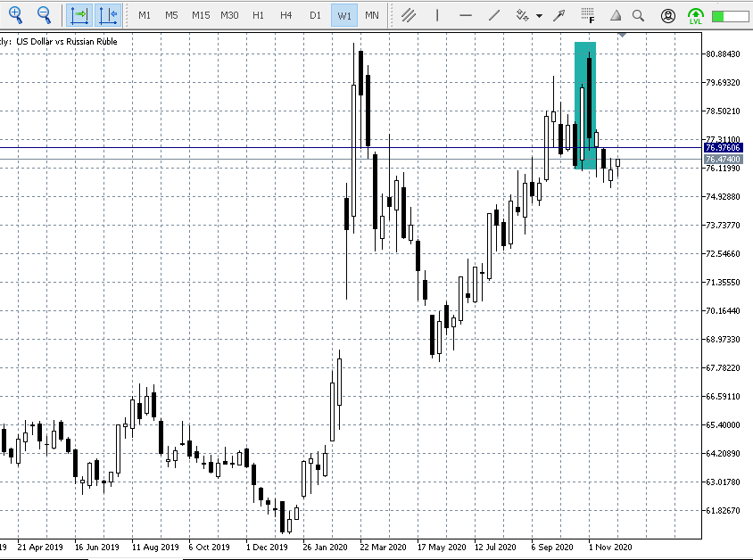Open the graphical objects dropdown arrow

coord(538,15)
